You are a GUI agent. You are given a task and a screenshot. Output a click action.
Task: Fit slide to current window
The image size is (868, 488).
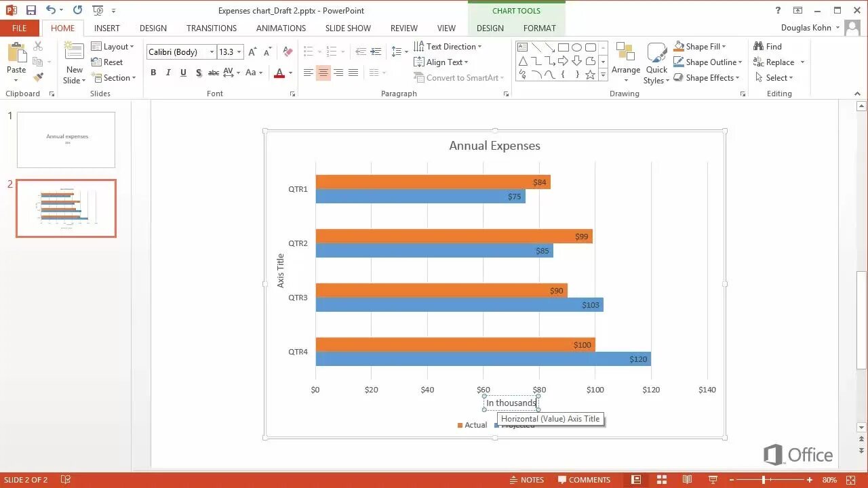850,480
